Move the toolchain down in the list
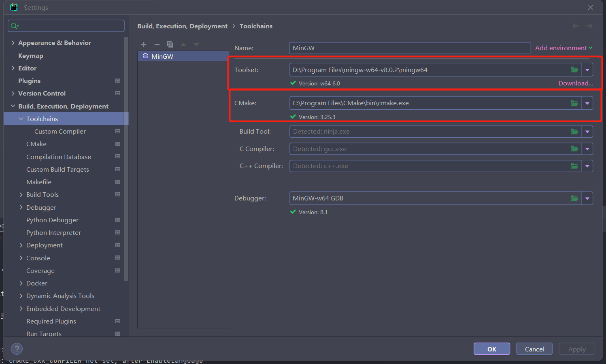Image resolution: width=606 pixels, height=364 pixels. (x=196, y=45)
